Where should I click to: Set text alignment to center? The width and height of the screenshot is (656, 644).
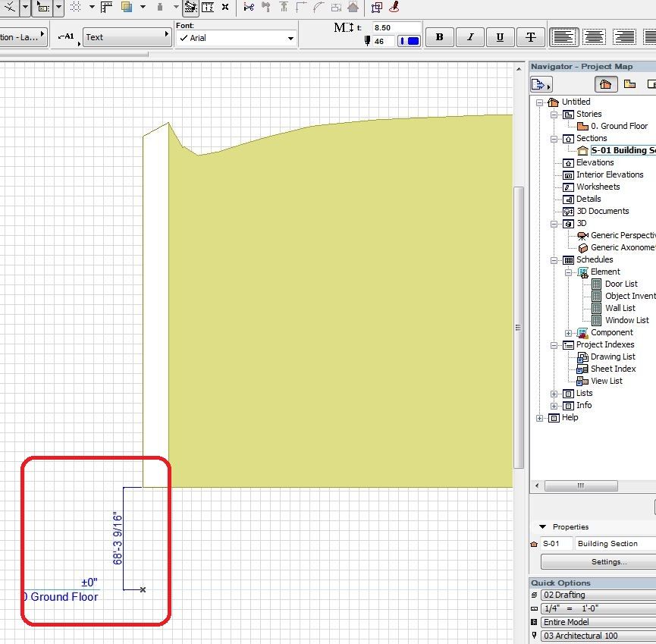tap(594, 37)
